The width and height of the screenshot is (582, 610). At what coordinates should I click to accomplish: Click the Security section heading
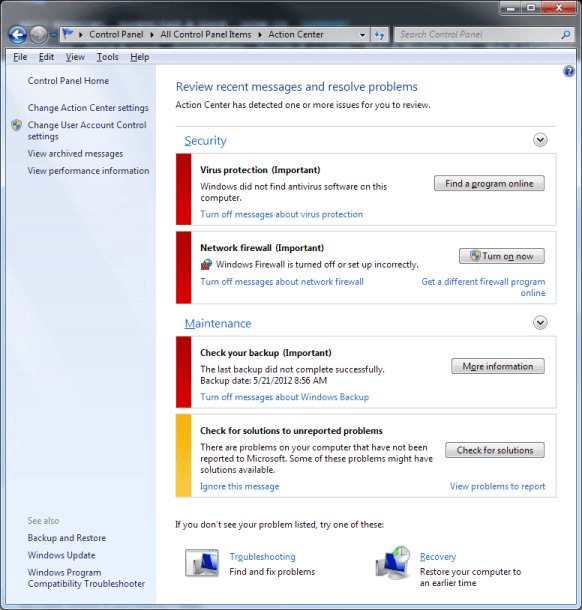[x=205, y=140]
